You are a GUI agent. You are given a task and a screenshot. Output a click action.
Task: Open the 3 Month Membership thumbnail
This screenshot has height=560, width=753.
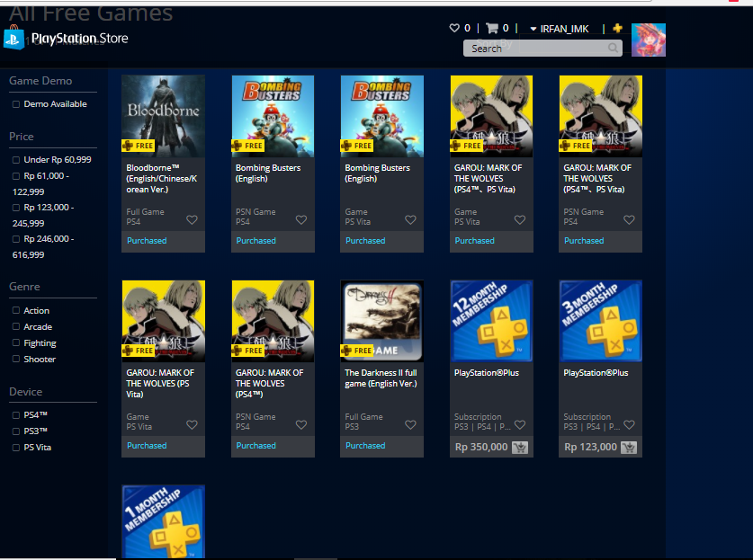point(600,321)
